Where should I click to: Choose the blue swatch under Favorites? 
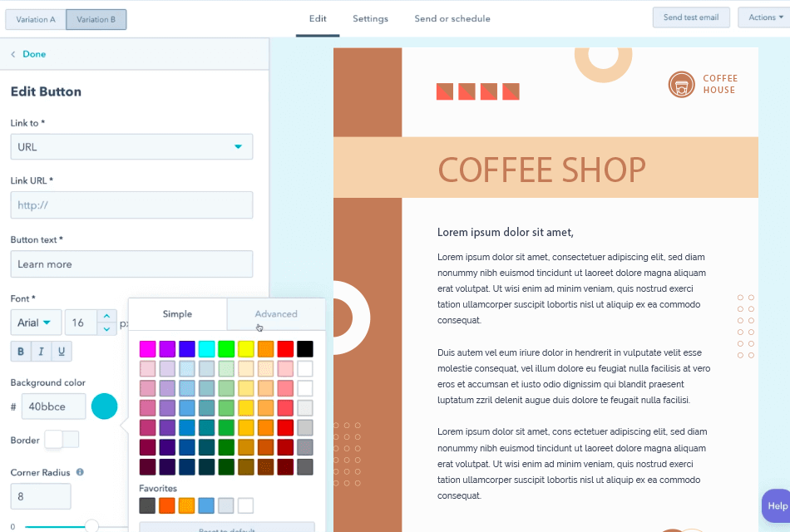point(206,505)
